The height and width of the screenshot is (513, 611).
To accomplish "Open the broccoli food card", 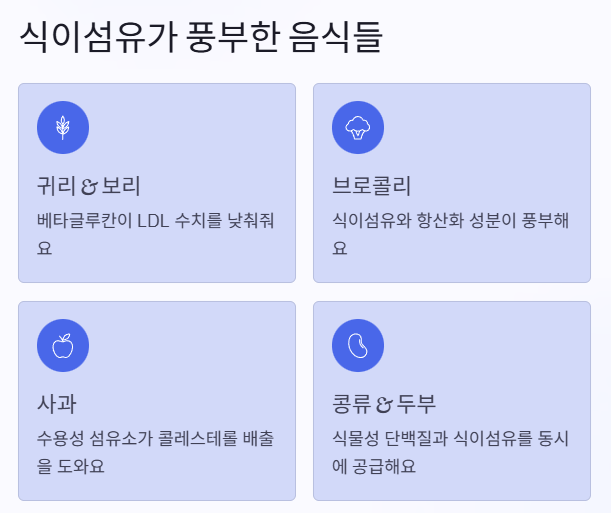I will 452,183.
